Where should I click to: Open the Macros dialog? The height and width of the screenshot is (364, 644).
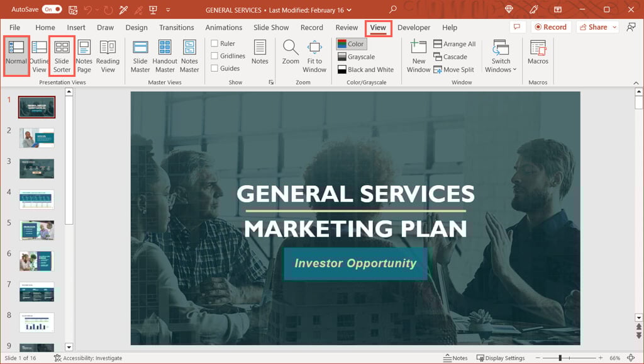[x=538, y=53]
